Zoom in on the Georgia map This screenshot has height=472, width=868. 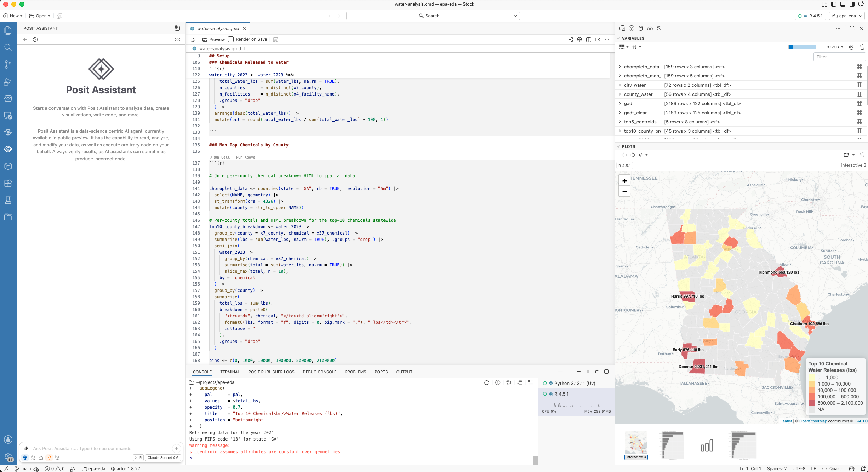tap(624, 181)
